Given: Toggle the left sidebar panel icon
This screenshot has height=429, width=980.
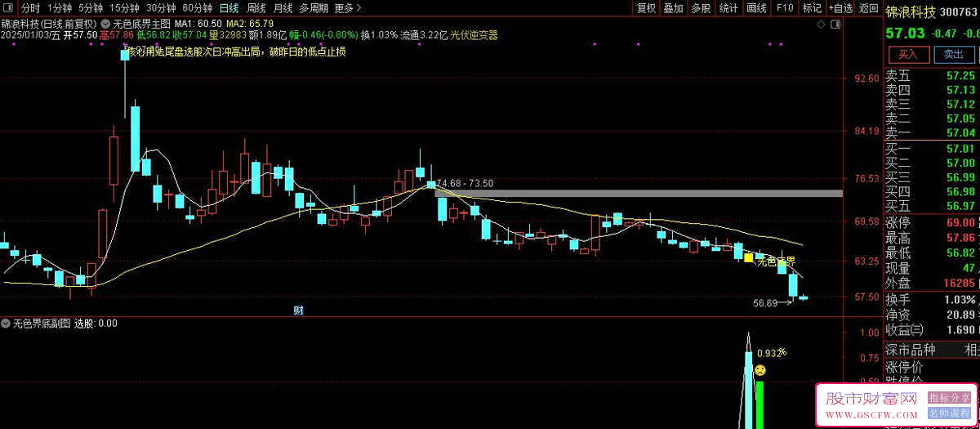Looking at the screenshot, I should tap(8, 8).
